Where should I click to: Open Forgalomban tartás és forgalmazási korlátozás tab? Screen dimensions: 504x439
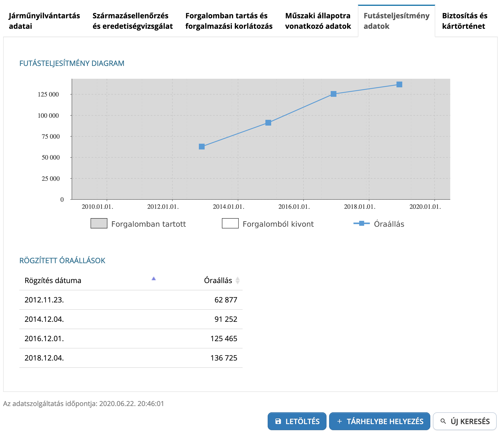pos(229,21)
